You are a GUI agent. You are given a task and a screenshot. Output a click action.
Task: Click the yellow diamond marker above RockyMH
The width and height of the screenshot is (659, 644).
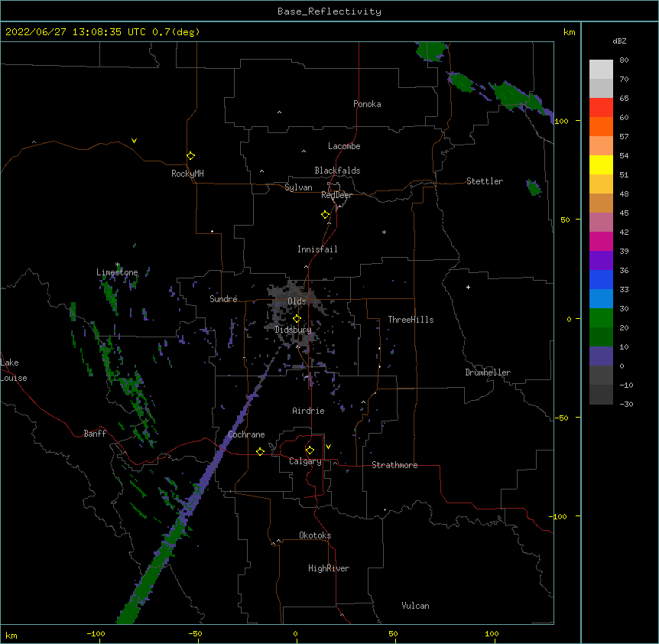pos(190,156)
